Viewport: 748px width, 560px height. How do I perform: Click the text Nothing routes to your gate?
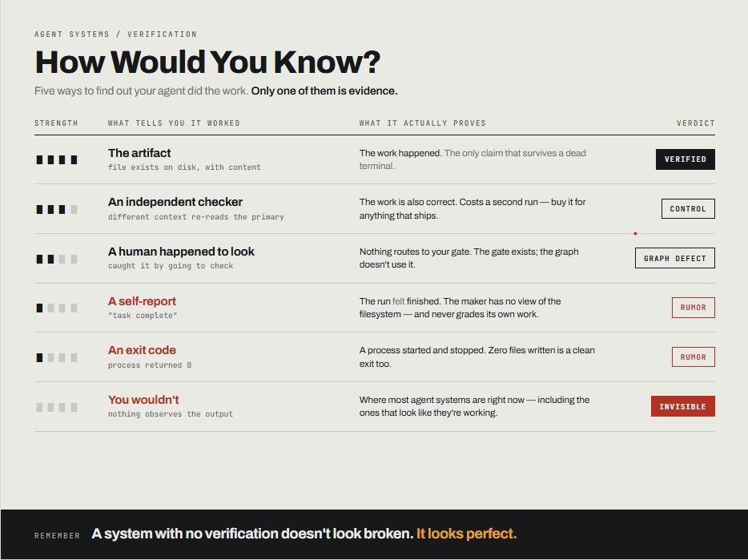point(415,252)
